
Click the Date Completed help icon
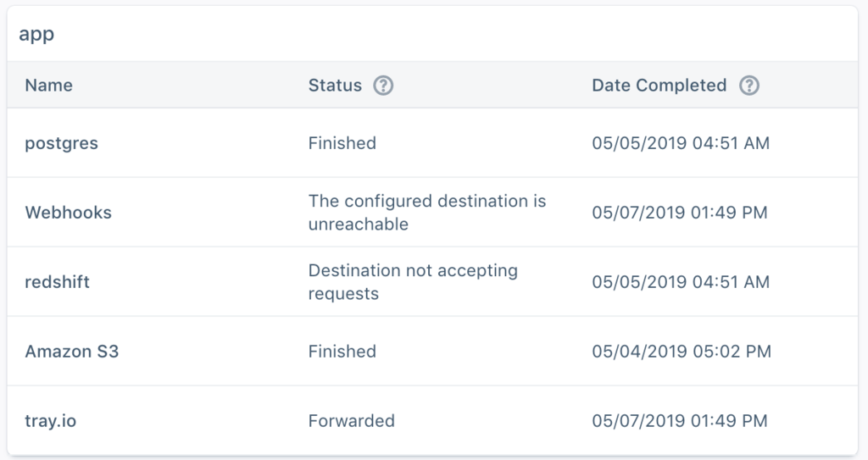749,86
